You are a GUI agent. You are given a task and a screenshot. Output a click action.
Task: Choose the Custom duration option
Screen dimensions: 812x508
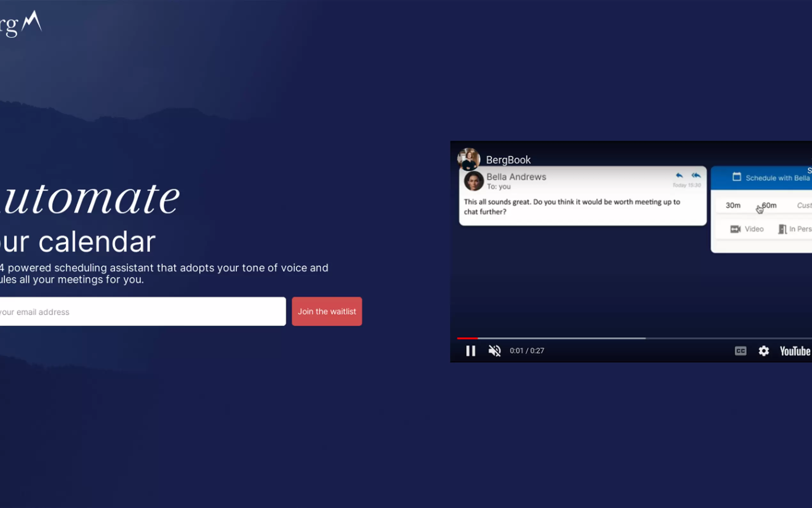point(804,205)
